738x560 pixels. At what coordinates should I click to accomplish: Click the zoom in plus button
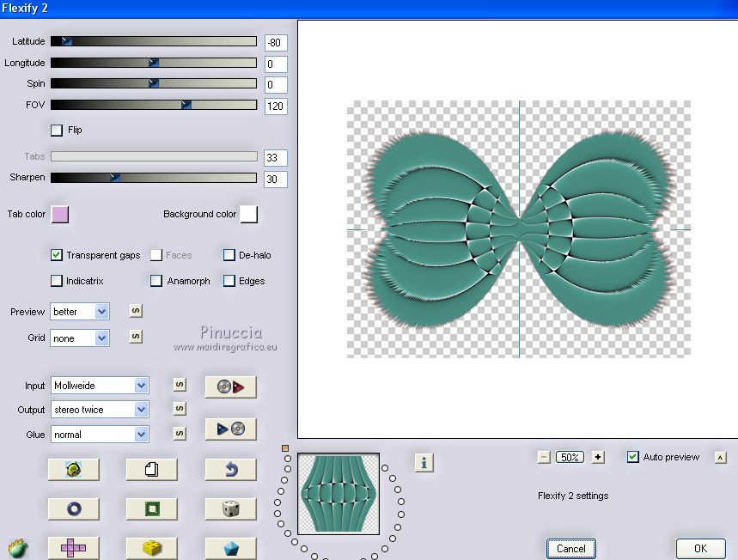click(x=598, y=457)
